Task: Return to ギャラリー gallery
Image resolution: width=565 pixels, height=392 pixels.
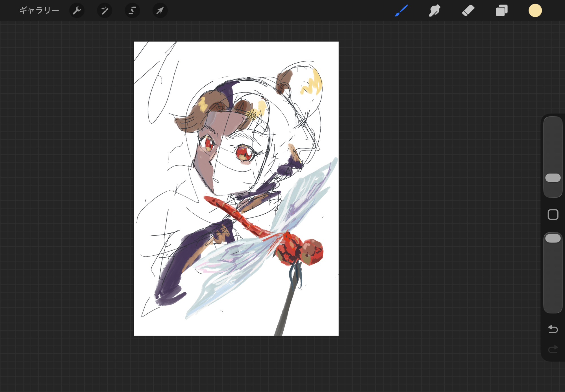Action: point(39,11)
